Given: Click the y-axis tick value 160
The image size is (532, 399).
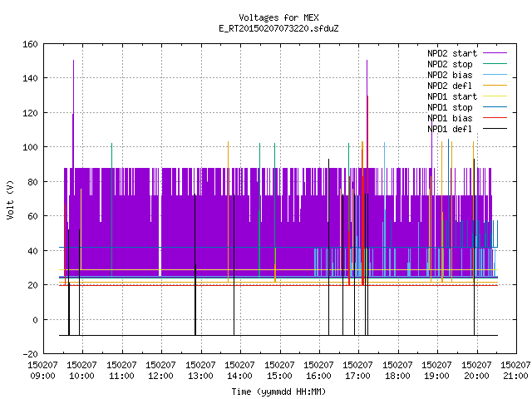Looking at the screenshot, I should pyautogui.click(x=30, y=44).
